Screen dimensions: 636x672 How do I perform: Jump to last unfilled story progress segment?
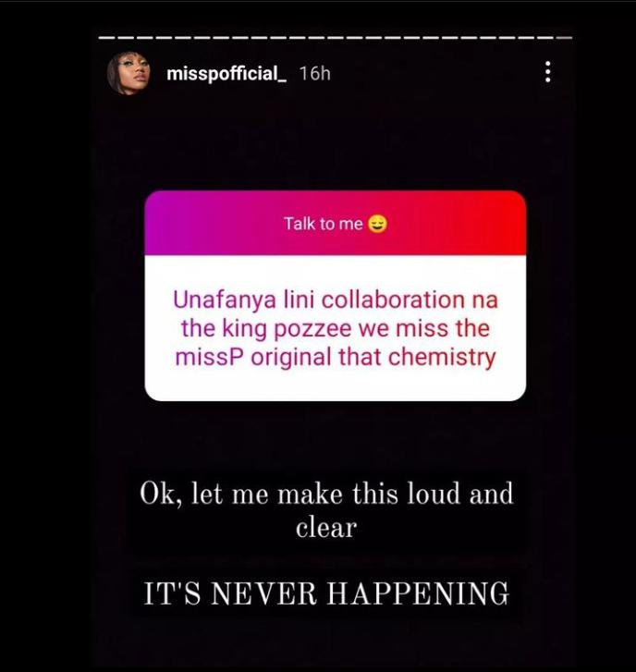tap(564, 38)
